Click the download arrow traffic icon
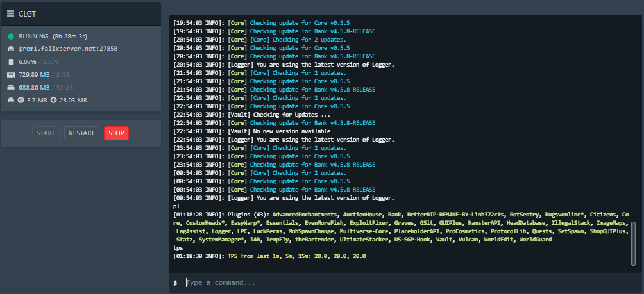The width and height of the screenshot is (644, 294). (x=53, y=100)
